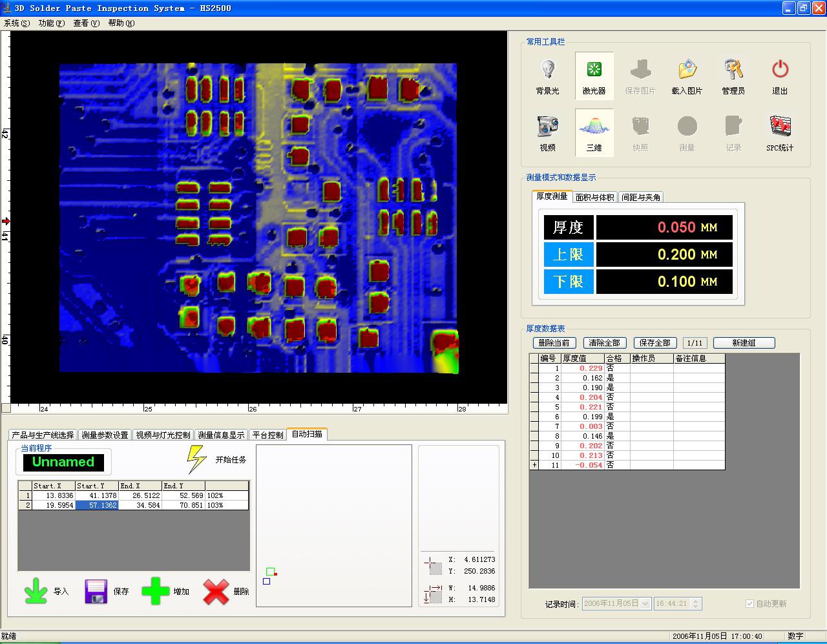Click the 开始任务 lightning bolt icon

(196, 459)
